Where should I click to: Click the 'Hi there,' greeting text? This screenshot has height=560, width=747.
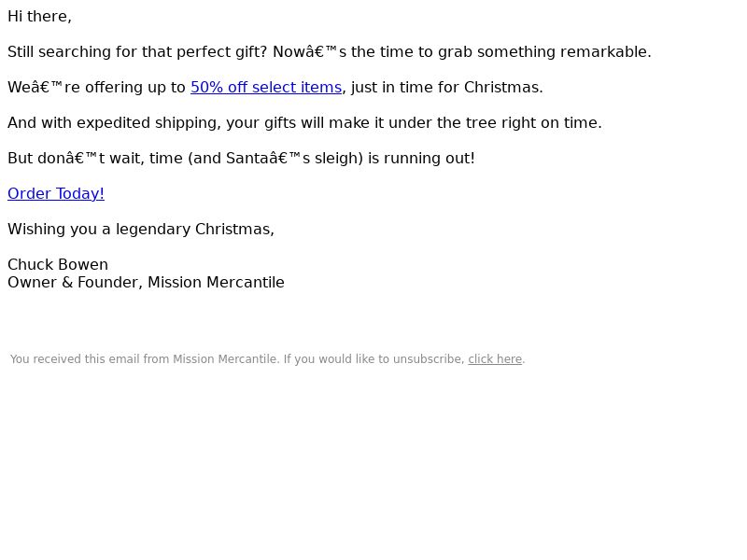click(39, 17)
